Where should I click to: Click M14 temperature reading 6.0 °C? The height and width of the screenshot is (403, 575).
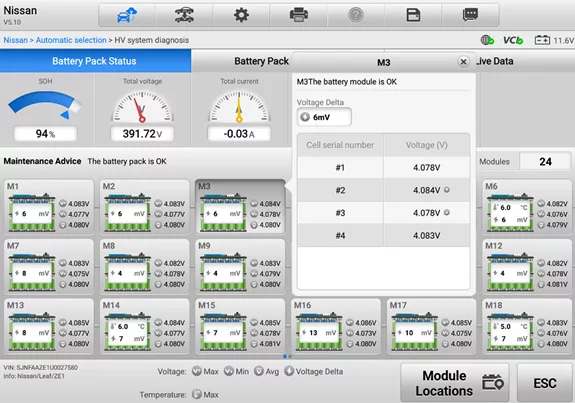(x=127, y=326)
